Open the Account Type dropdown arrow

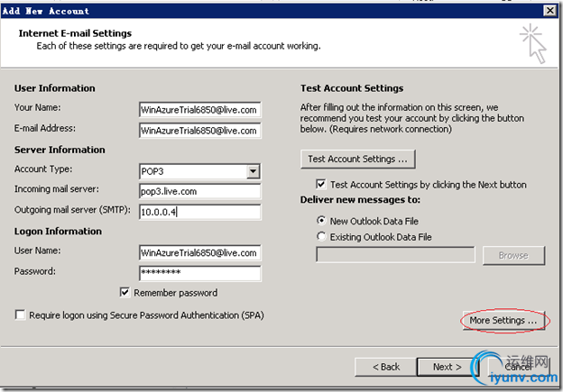coord(254,171)
